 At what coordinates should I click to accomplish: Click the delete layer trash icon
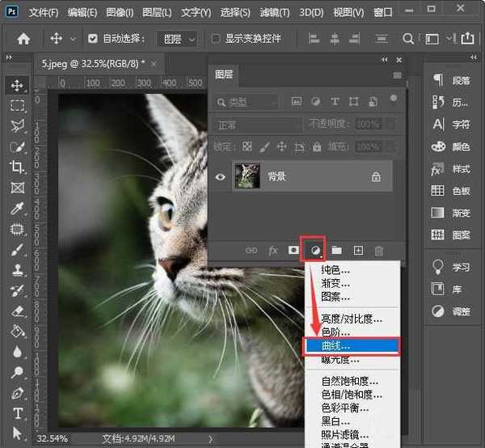(x=378, y=251)
